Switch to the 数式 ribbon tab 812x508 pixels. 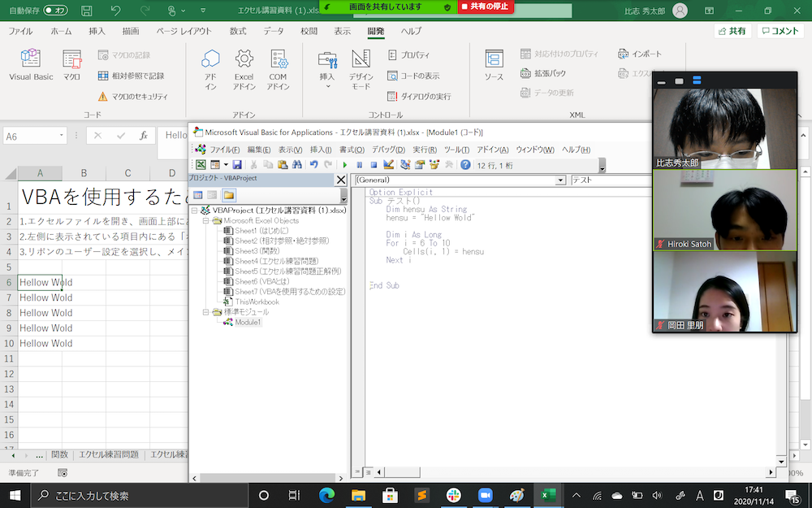[x=238, y=31]
